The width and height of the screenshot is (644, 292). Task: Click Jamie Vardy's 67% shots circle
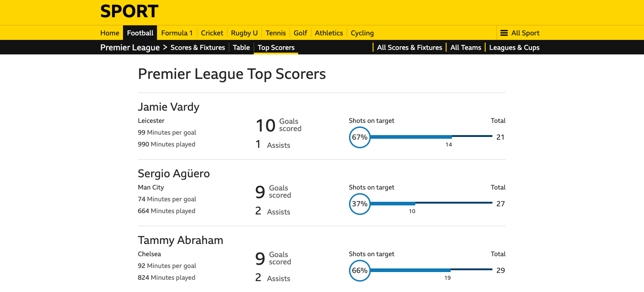pos(360,137)
